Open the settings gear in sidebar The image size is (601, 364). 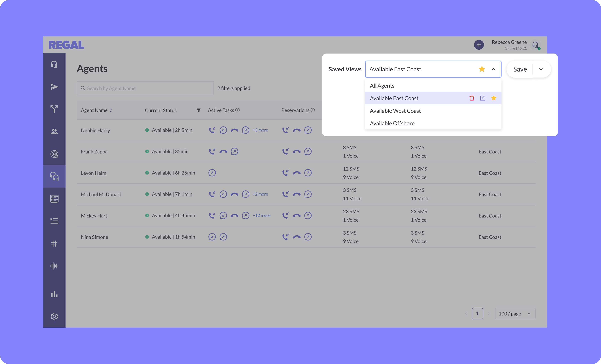pyautogui.click(x=54, y=316)
